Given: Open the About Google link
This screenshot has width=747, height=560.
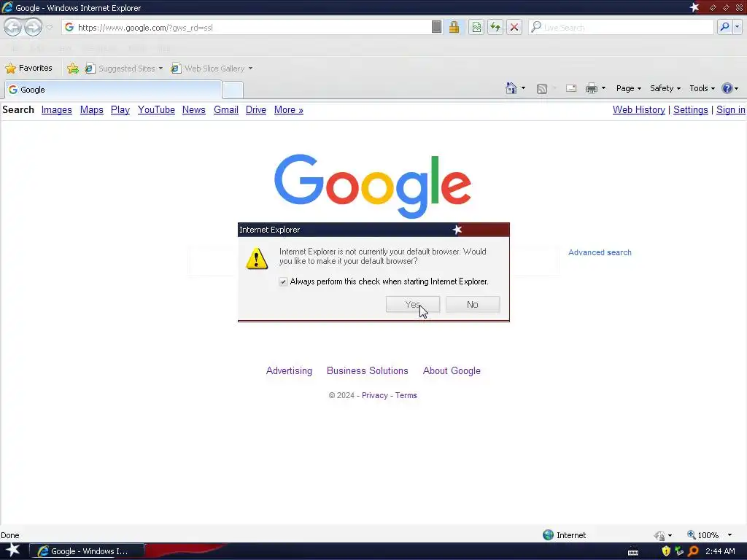Looking at the screenshot, I should (452, 371).
